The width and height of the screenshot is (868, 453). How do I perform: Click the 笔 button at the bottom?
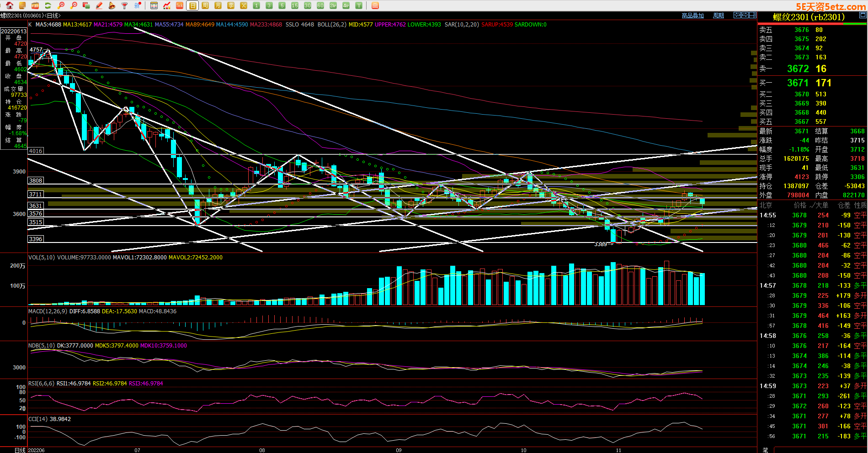[x=766, y=450]
